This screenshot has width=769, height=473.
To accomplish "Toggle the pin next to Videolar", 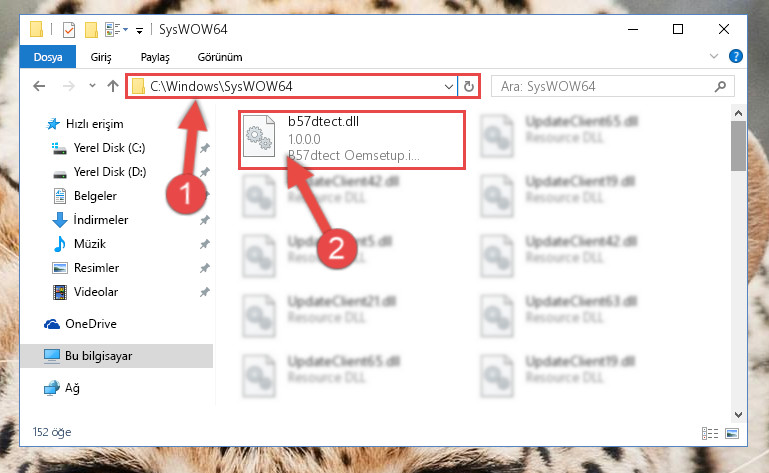I will (x=205, y=292).
